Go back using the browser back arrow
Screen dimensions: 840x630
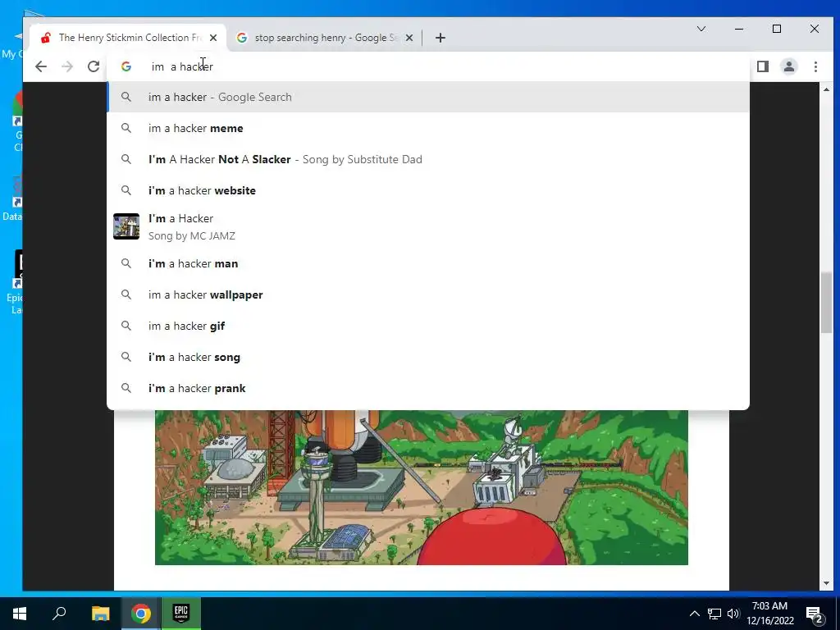click(x=41, y=66)
